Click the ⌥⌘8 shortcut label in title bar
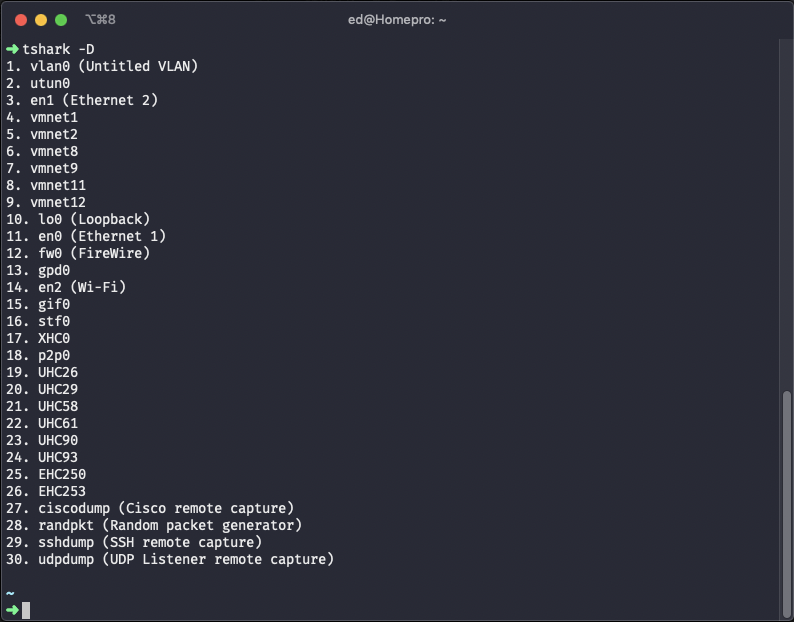794x622 pixels. (100, 19)
